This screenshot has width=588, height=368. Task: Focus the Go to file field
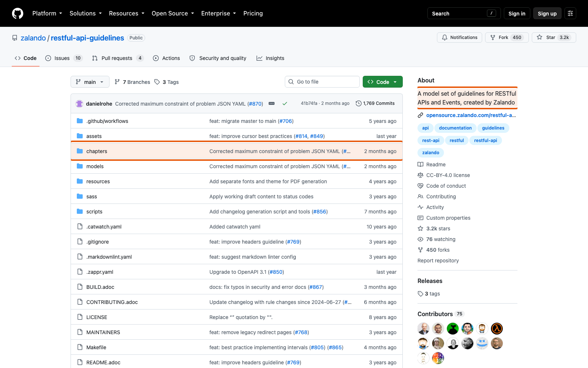coord(322,82)
